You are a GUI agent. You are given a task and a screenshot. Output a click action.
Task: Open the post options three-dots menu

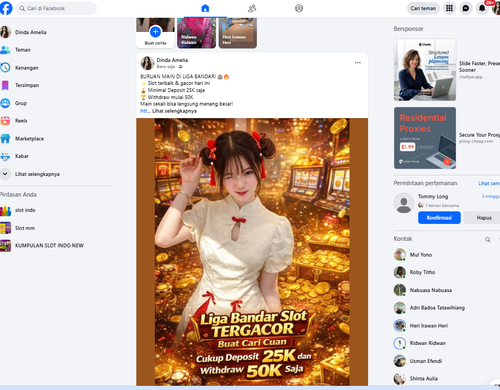[x=358, y=63]
